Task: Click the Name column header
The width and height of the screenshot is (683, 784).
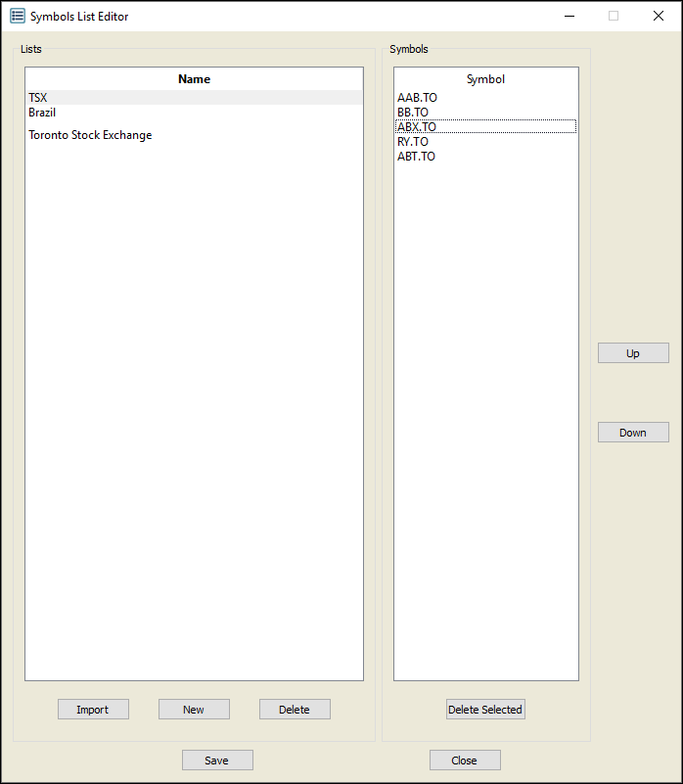Action: pyautogui.click(x=194, y=79)
